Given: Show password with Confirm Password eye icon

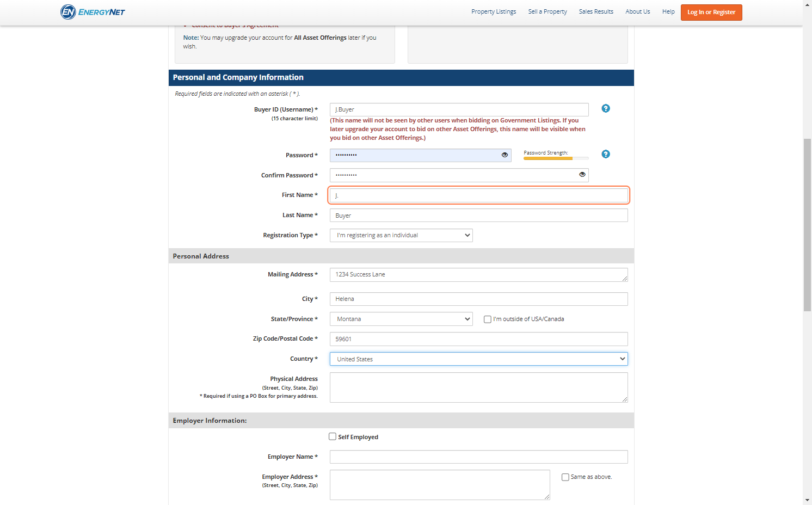Looking at the screenshot, I should [582, 175].
